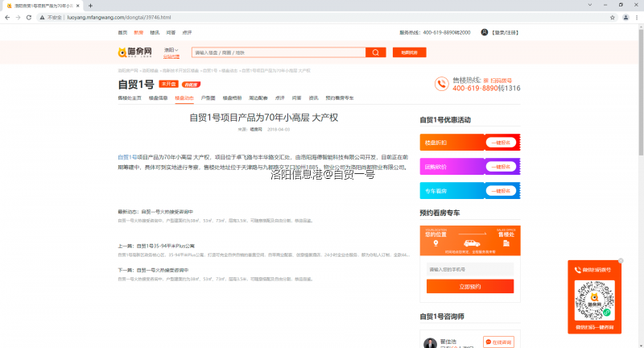Screen dimensions: 644x348
Task: Open the Chrome three-dot menu
Action: (x=635, y=16)
